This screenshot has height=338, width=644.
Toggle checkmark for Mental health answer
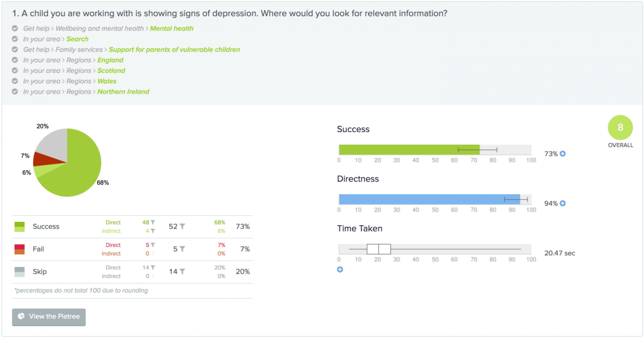(15, 28)
